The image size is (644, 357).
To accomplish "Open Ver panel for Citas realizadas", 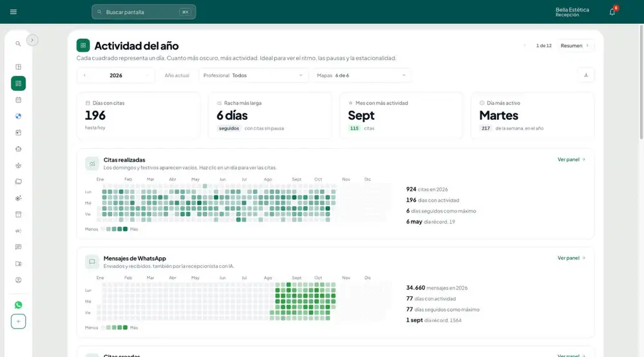I will (x=571, y=159).
